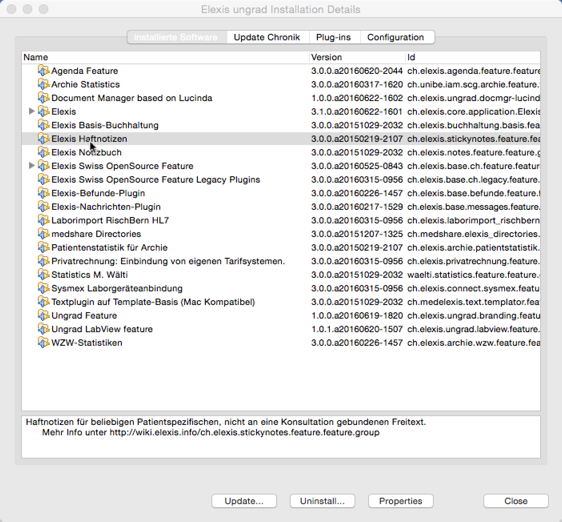Select the Agenda Feature label

[x=85, y=71]
